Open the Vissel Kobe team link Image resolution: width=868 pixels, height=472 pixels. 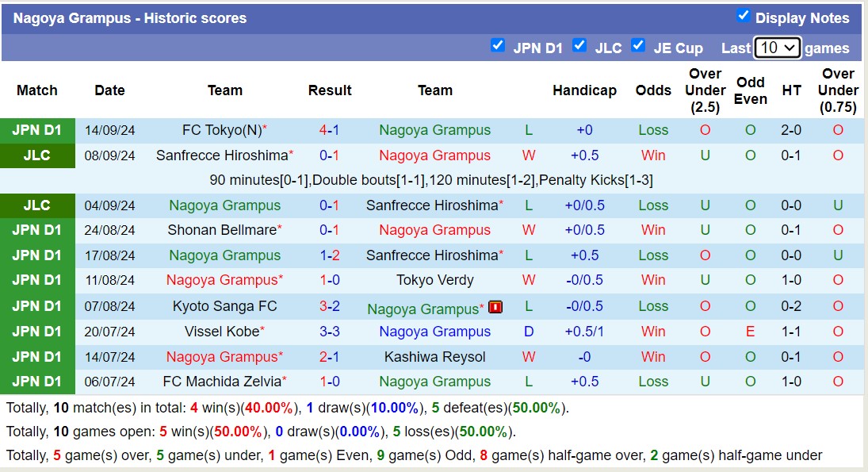tap(222, 332)
